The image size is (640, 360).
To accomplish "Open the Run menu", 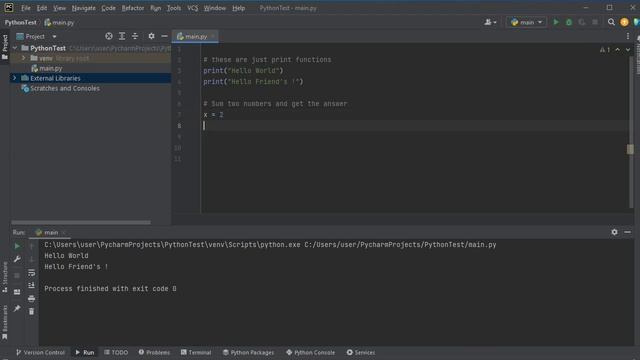I will coord(155,8).
